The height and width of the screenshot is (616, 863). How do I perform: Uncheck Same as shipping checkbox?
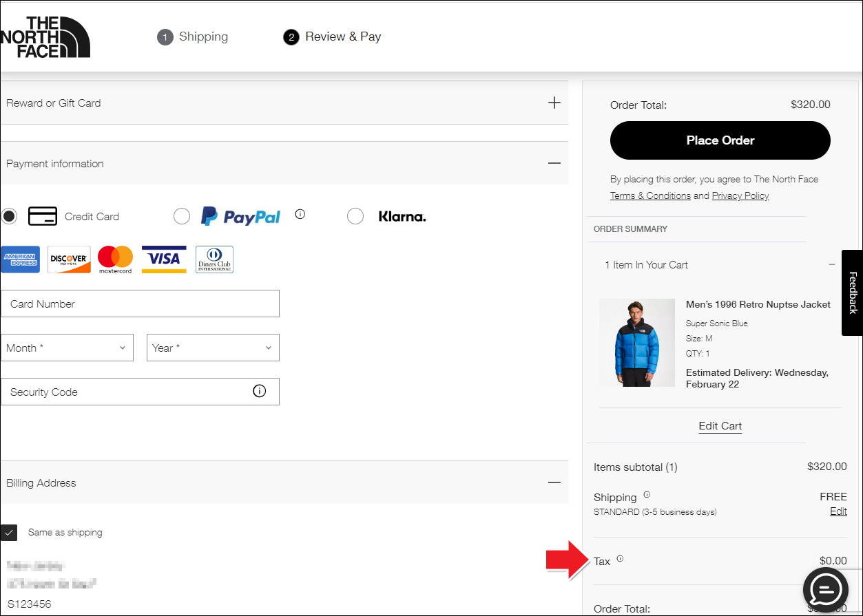tap(9, 532)
